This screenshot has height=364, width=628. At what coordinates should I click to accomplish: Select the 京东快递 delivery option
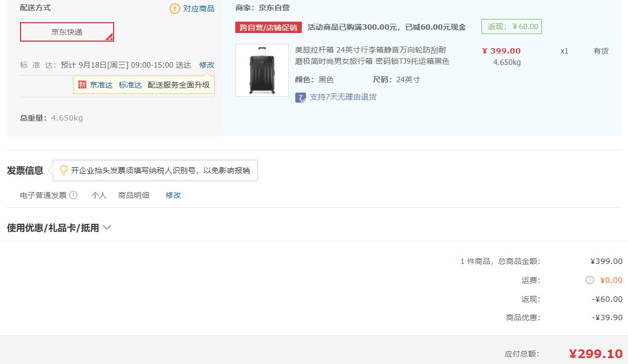pos(67,32)
